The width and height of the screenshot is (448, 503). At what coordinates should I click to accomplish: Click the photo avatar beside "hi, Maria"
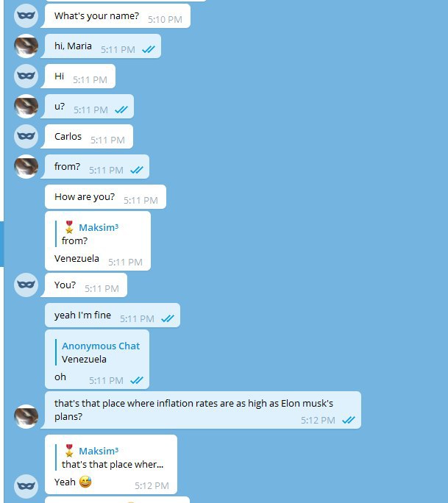tap(26, 46)
